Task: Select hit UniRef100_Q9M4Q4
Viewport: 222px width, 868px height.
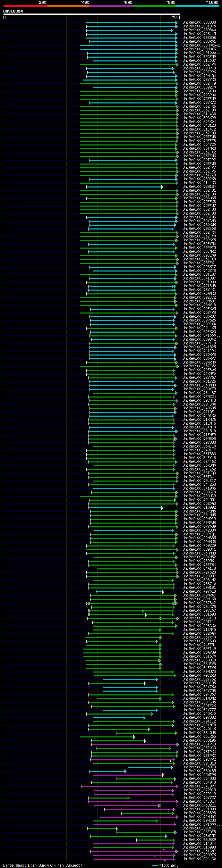Action: [199, 76]
